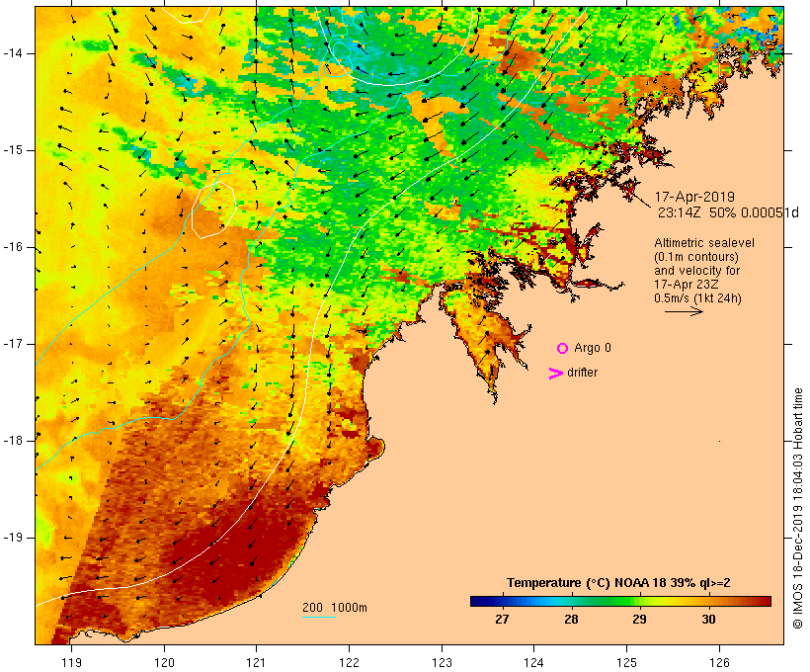This screenshot has height=672, width=810.
Task: Click the IMOS copyright timestamp text
Action: [797, 508]
